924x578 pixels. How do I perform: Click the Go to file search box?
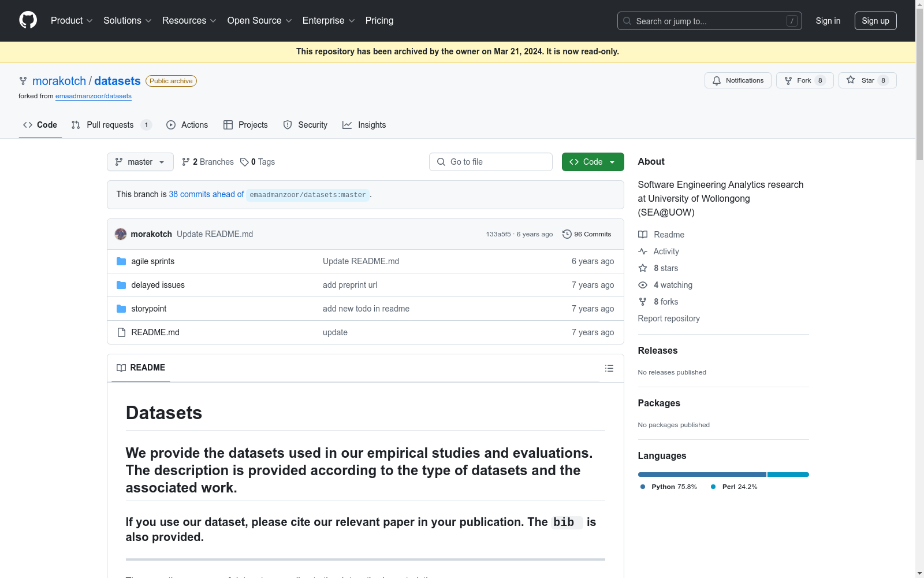[491, 162]
